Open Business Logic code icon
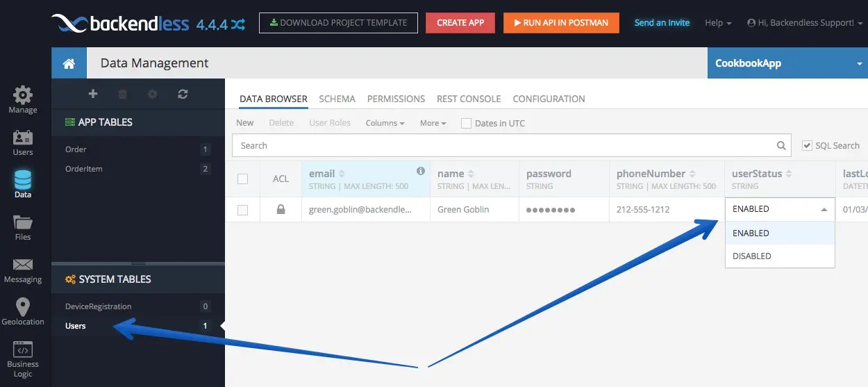This screenshot has height=387, width=868. 23,349
